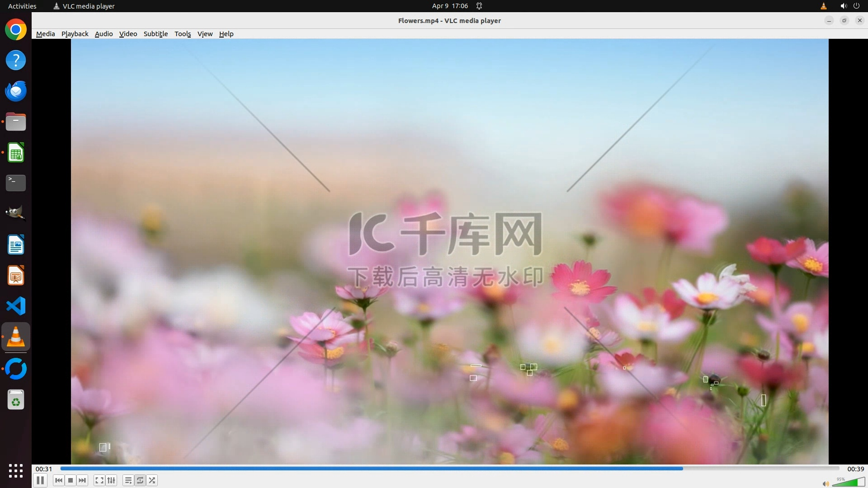The width and height of the screenshot is (868, 488).
Task: Expand the Audio menu
Action: point(104,34)
